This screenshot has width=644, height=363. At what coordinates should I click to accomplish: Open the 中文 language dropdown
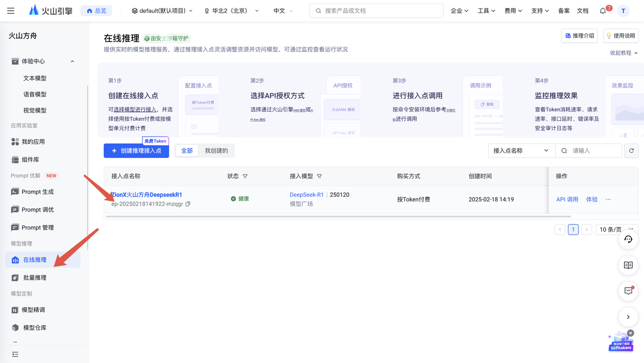coord(283,11)
